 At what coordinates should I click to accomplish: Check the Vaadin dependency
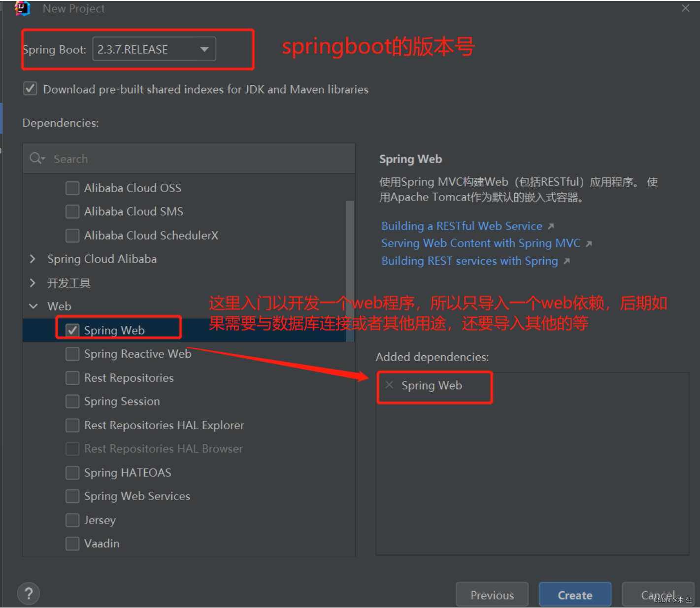[x=72, y=543]
